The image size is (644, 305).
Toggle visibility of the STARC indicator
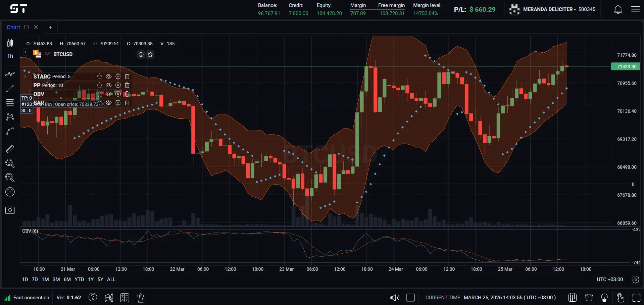108,76
